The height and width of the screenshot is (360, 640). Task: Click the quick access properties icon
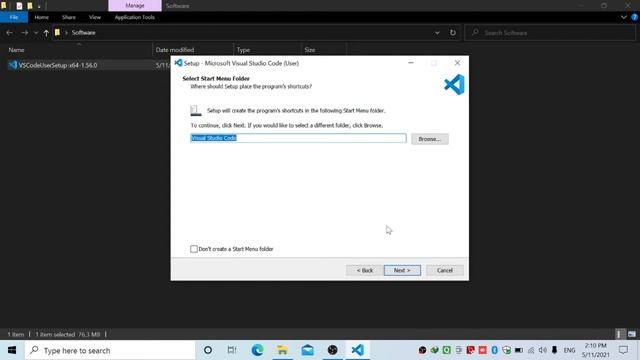point(19,6)
